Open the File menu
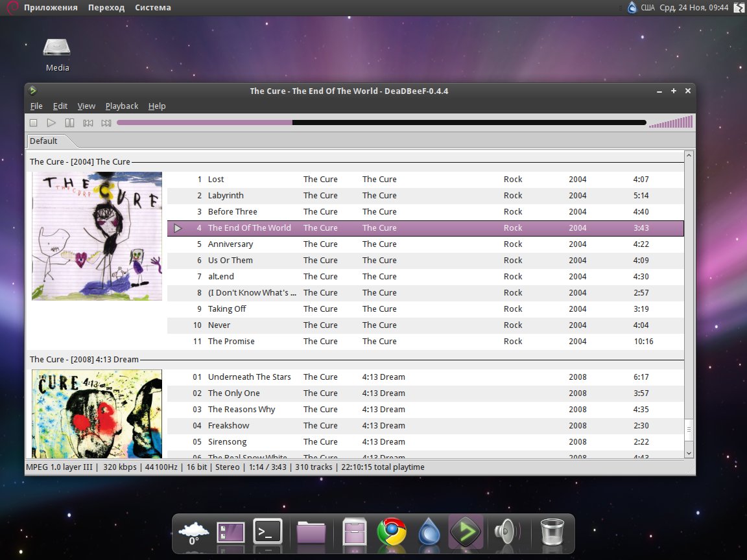The width and height of the screenshot is (747, 560). coord(36,106)
